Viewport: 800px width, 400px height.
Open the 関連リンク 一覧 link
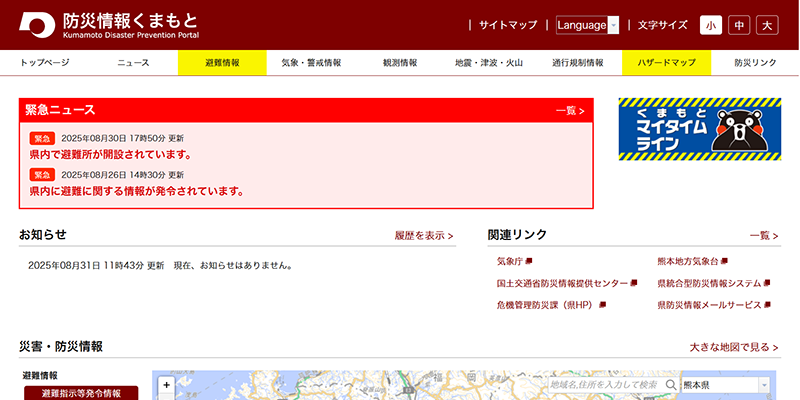pos(764,236)
